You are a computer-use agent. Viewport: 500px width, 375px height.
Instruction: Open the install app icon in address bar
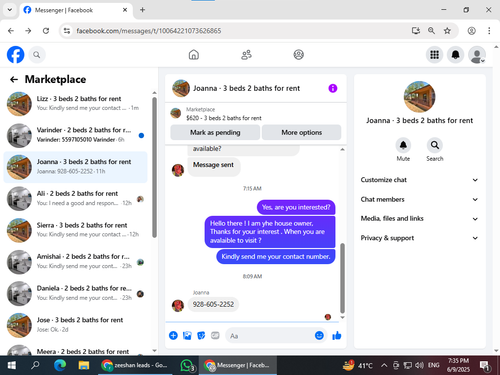(415, 31)
